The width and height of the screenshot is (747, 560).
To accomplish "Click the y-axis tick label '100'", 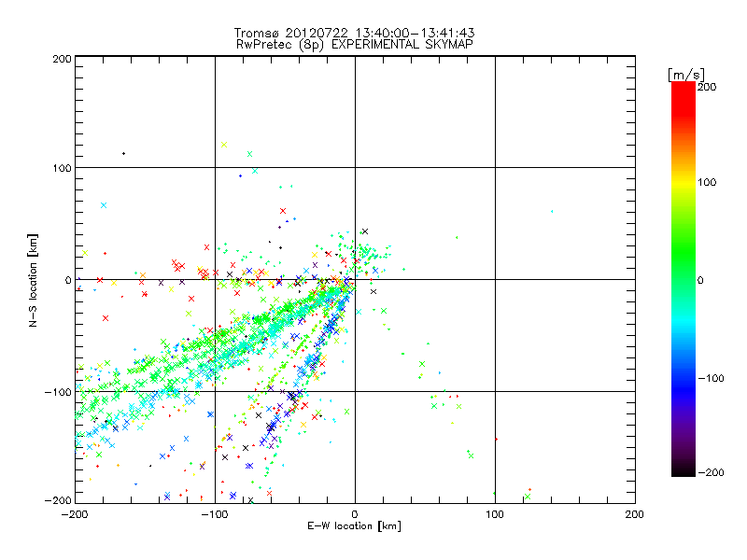I will [x=62, y=168].
